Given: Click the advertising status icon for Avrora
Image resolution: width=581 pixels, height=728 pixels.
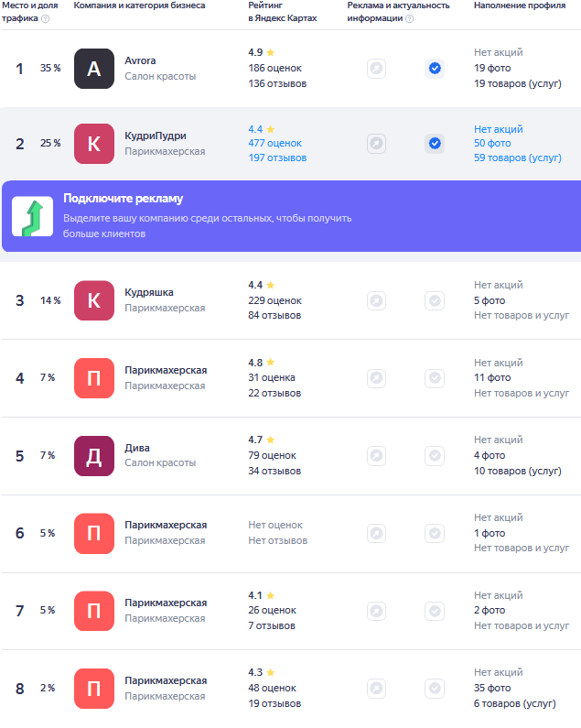Looking at the screenshot, I should (x=376, y=69).
